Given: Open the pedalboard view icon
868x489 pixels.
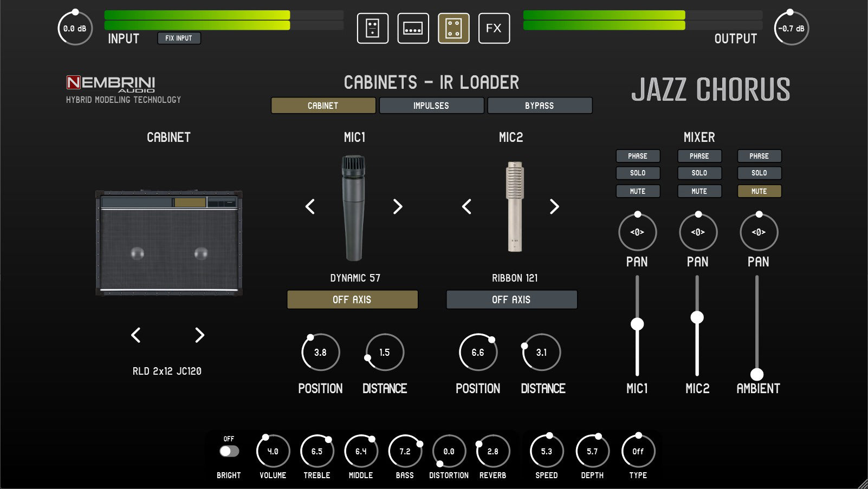Looking at the screenshot, I should (x=413, y=28).
